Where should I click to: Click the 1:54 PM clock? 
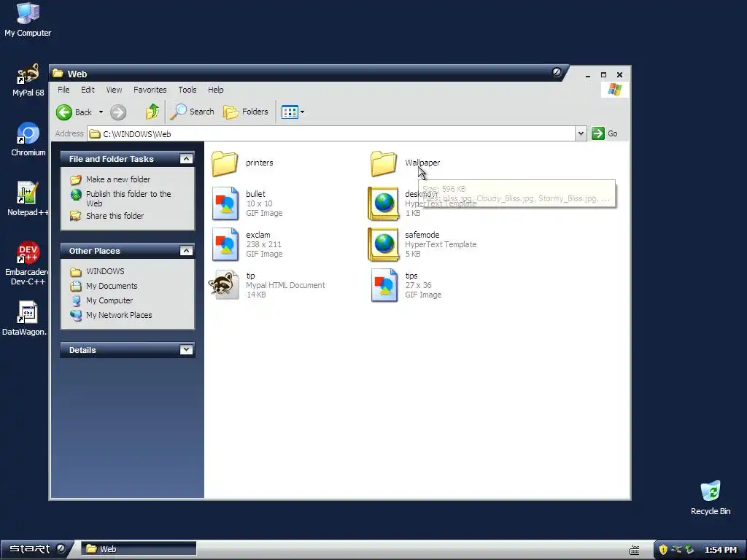point(720,550)
